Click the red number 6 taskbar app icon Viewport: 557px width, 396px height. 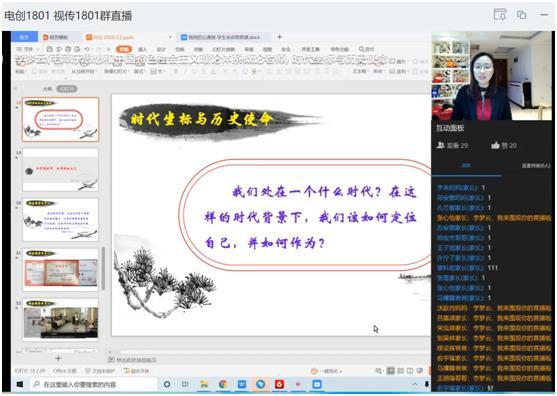click(x=279, y=384)
